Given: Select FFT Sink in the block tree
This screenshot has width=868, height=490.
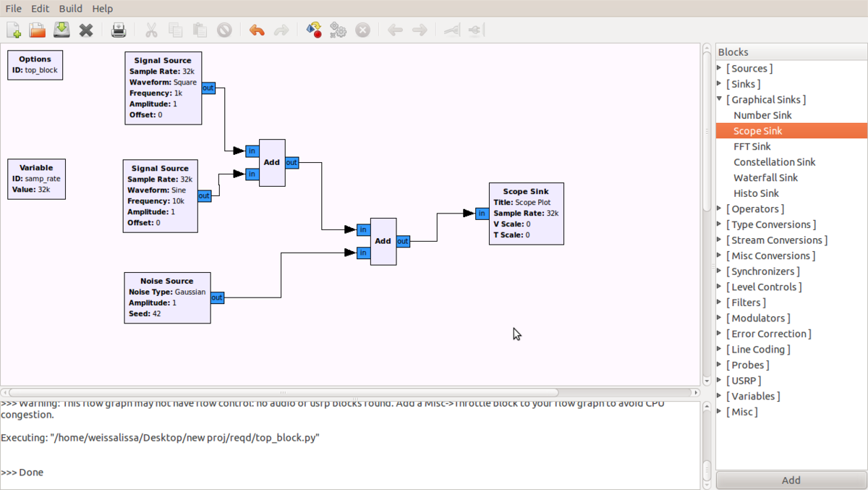Looking at the screenshot, I should coord(752,146).
